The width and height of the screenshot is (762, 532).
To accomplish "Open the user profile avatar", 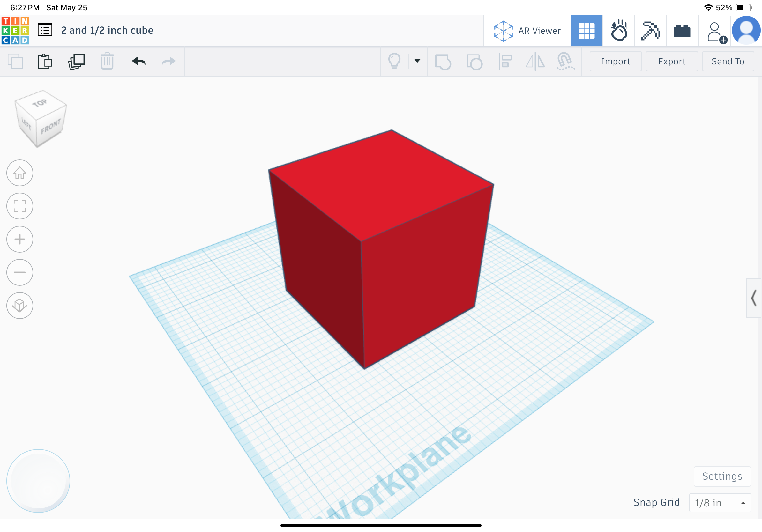I will coord(746,31).
